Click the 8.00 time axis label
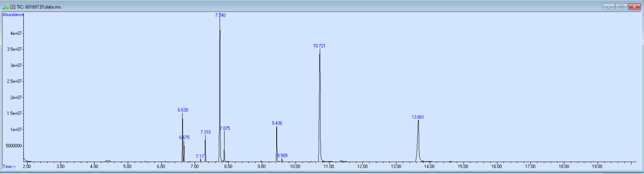The height and width of the screenshot is (174, 644). click(228, 167)
